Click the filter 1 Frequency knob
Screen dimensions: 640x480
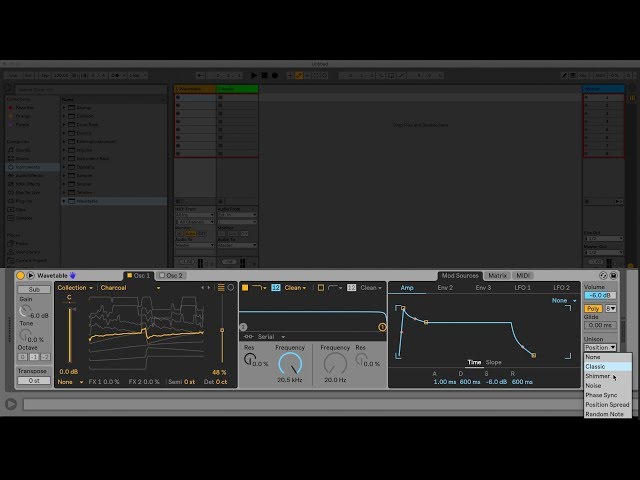(x=290, y=363)
